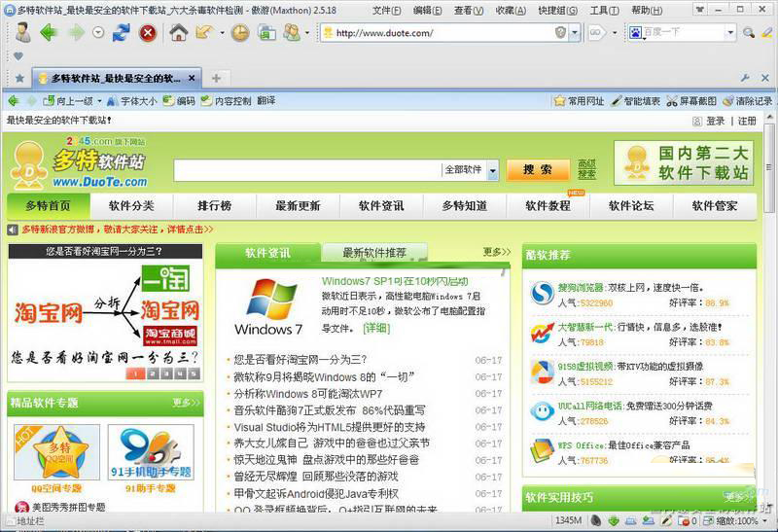Viewport: 778px width, 532px height.
Task: Open the 收藏(A) menu
Action: [x=511, y=10]
